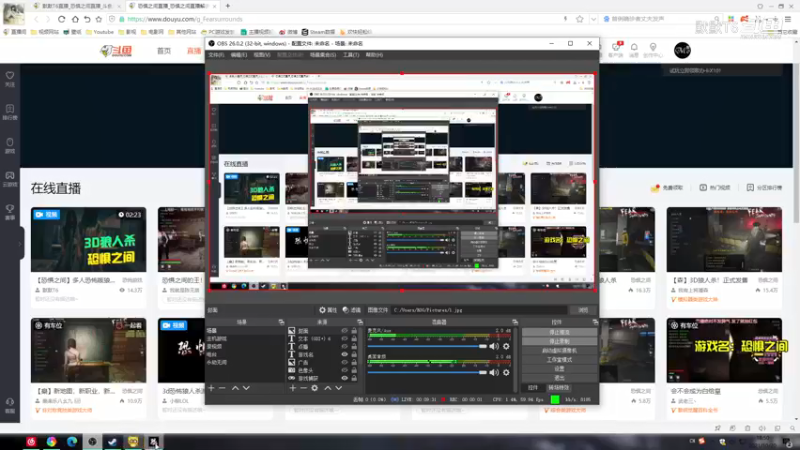This screenshot has height=450, width=800.
Task: Open OBS 帮助(H) menu
Action: (374, 55)
